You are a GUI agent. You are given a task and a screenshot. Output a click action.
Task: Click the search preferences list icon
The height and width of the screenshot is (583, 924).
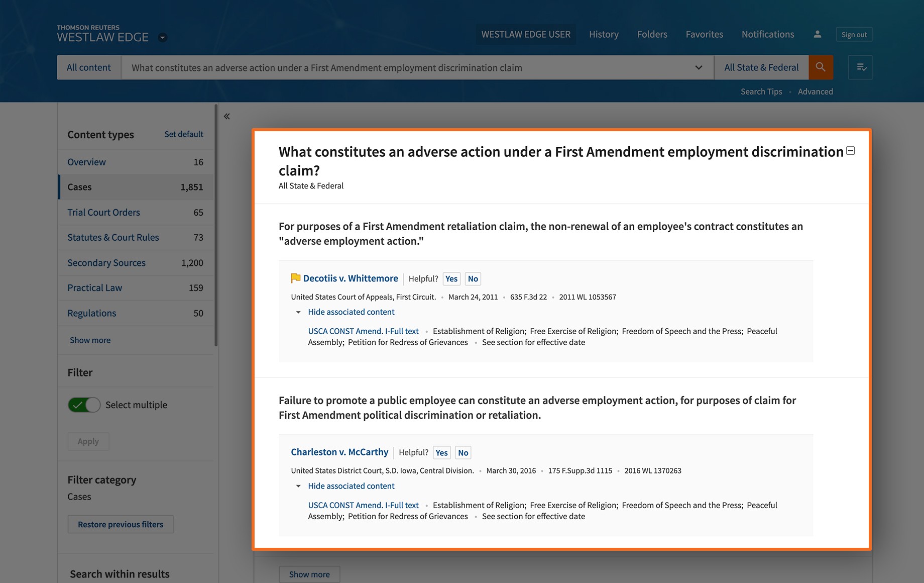click(x=861, y=67)
